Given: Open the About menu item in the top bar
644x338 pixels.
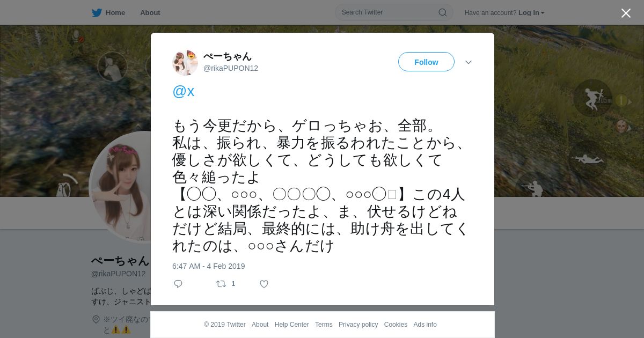Looking at the screenshot, I should [x=150, y=12].
